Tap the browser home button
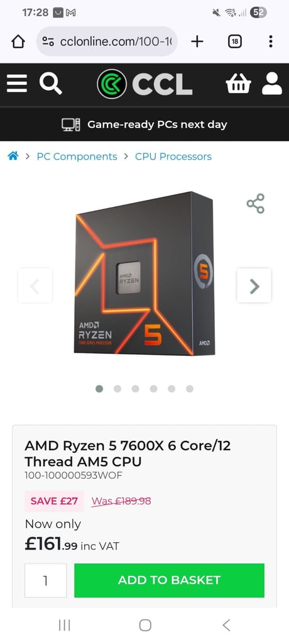Viewport: 289px width, 644px height. [x=18, y=42]
